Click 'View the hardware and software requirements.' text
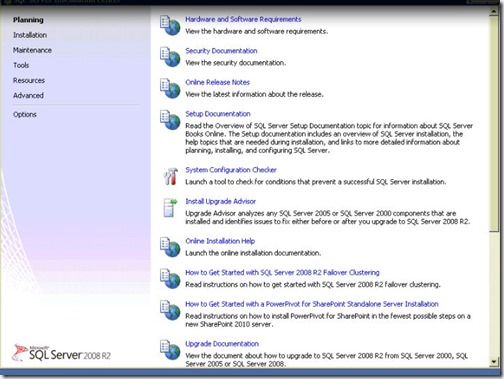This screenshot has width=504, height=379. [x=257, y=31]
